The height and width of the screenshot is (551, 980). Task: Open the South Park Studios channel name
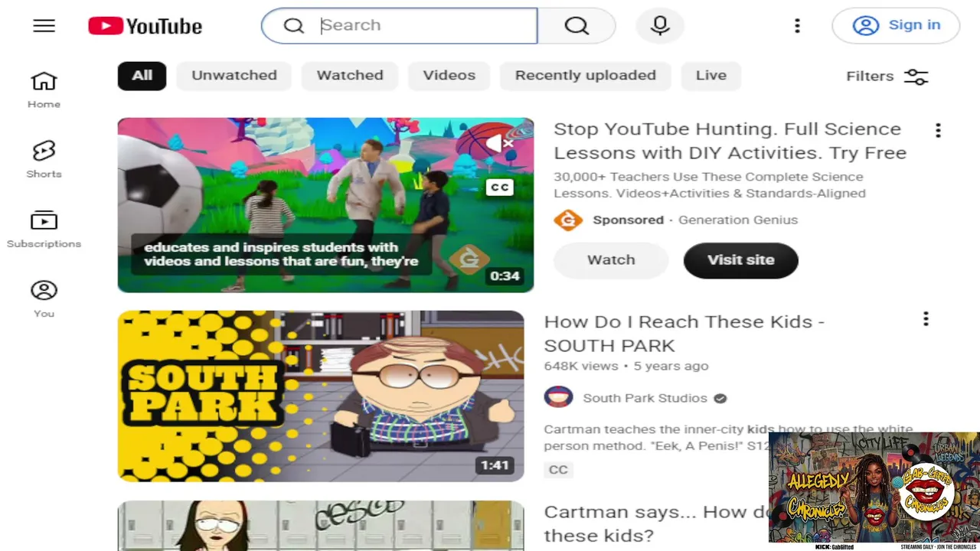[x=645, y=398]
